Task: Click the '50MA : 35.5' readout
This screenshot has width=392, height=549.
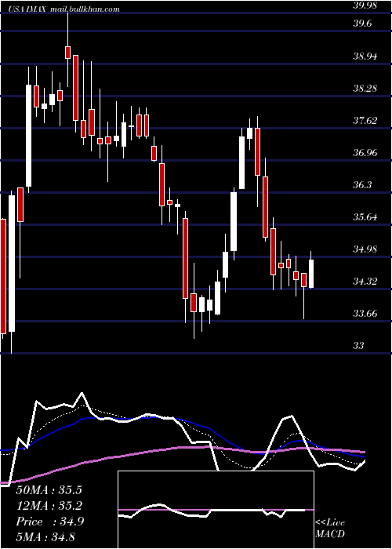Action: point(49,490)
